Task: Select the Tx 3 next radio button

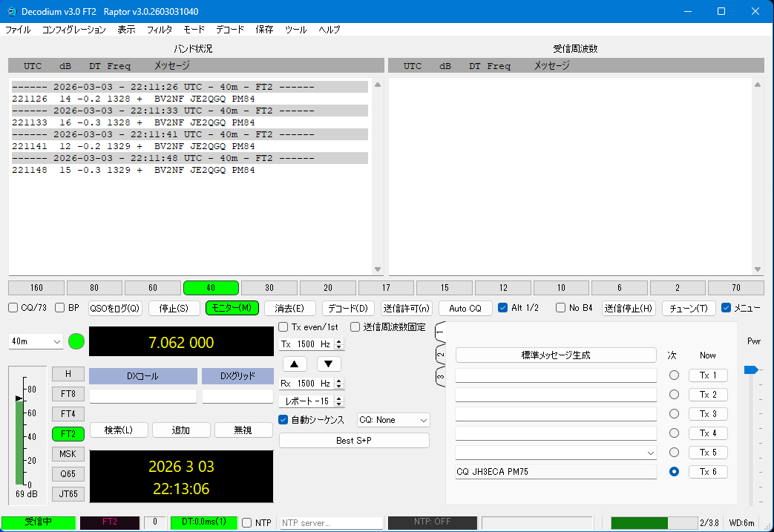Action: tap(674, 414)
